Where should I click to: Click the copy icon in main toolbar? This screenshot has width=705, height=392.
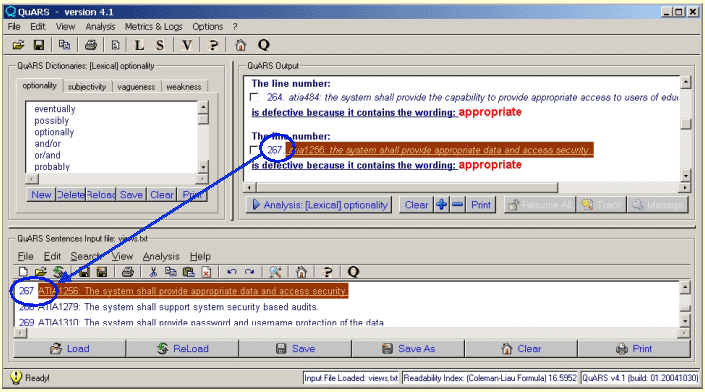(x=64, y=45)
